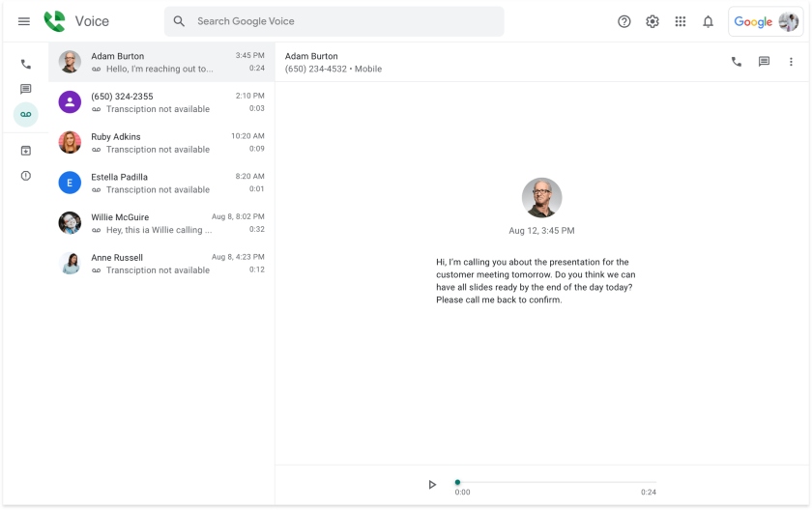
Task: Open the notifications bell
Action: point(708,21)
